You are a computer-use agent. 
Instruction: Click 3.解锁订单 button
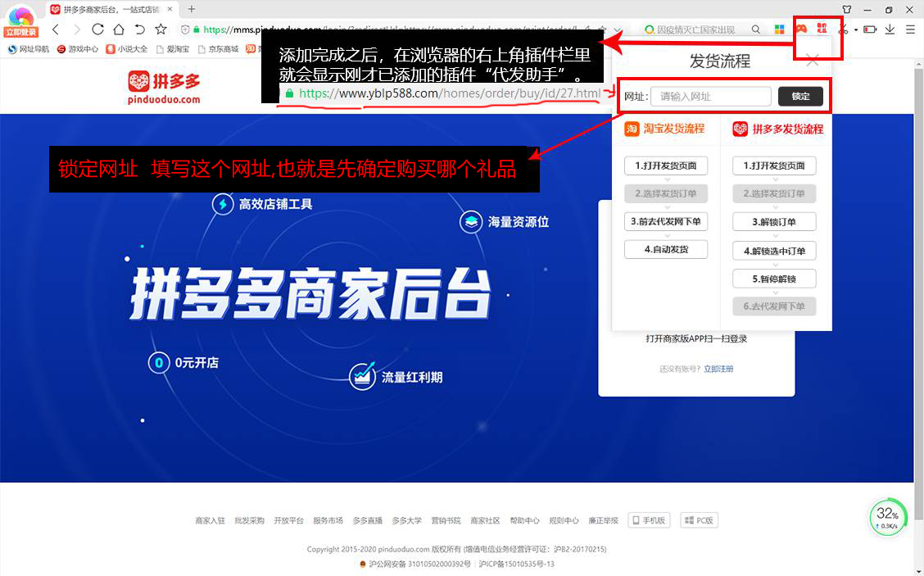[774, 222]
